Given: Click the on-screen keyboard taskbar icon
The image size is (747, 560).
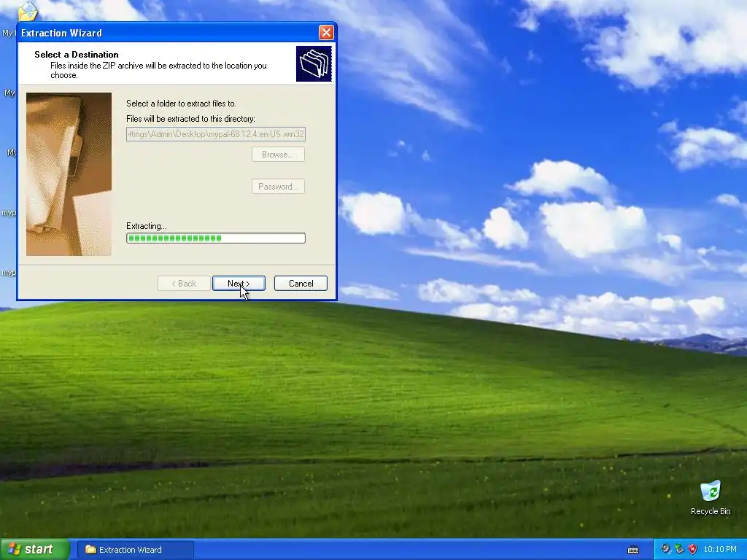Looking at the screenshot, I should click(x=633, y=550).
